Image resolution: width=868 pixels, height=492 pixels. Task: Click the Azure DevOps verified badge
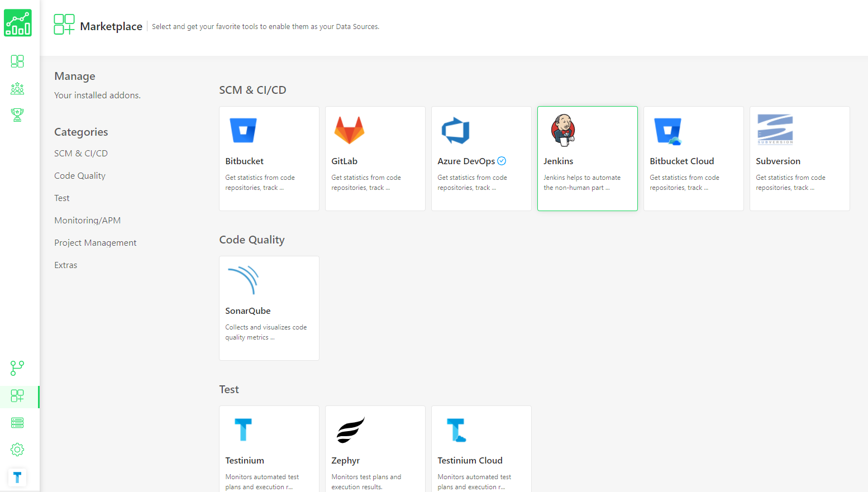click(x=502, y=161)
